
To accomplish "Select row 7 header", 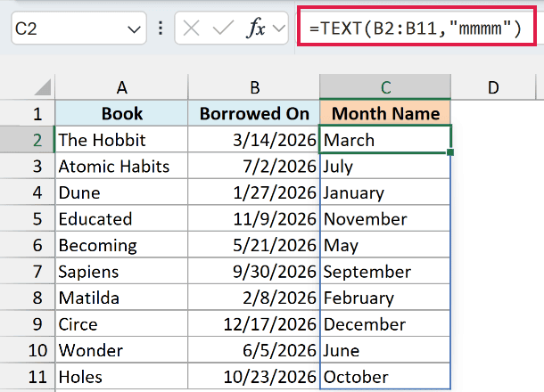I will pyautogui.click(x=28, y=272).
